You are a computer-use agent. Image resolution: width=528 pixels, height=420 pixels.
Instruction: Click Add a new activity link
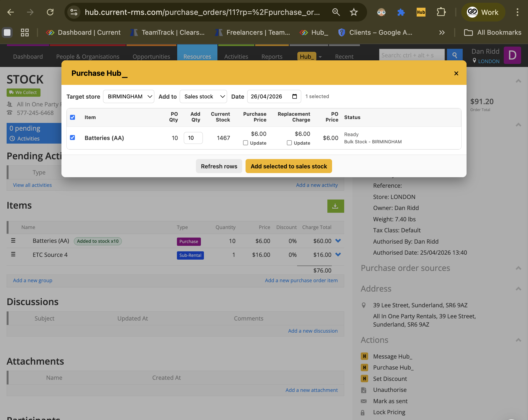pyautogui.click(x=317, y=185)
